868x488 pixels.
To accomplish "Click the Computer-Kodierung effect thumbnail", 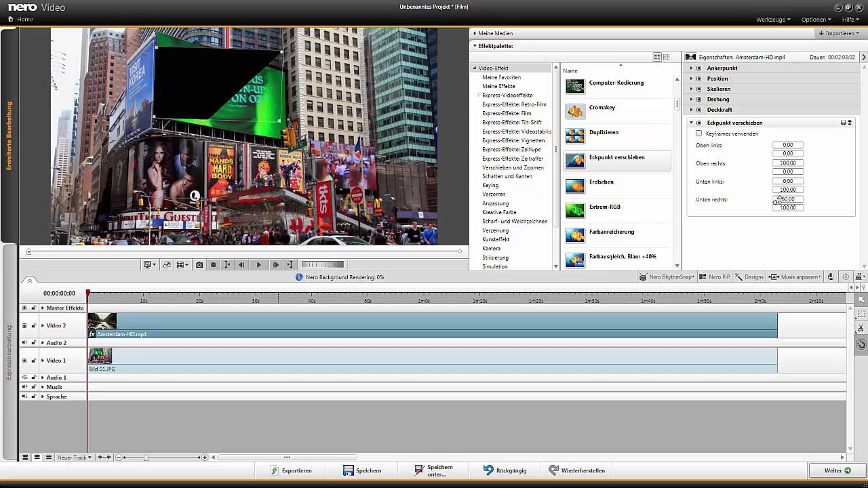I will tap(575, 86).
